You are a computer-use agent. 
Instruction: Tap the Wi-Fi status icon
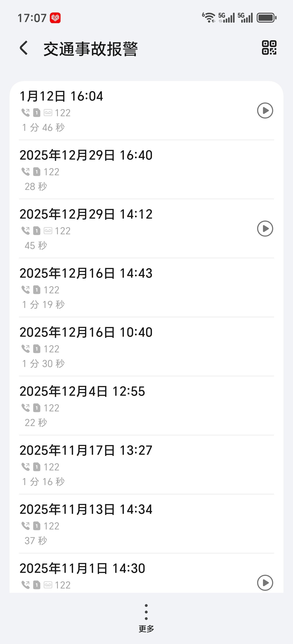click(209, 18)
